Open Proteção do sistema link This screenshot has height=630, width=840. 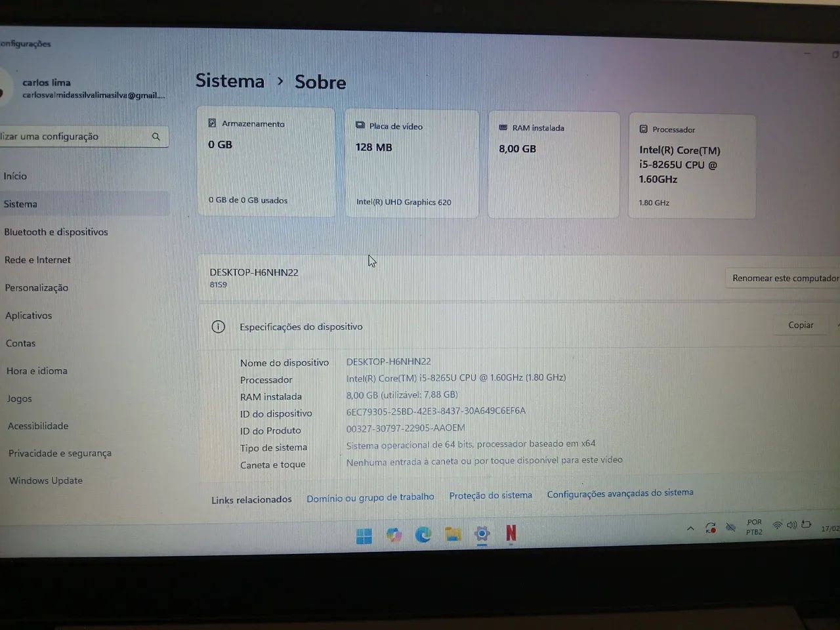click(x=490, y=495)
